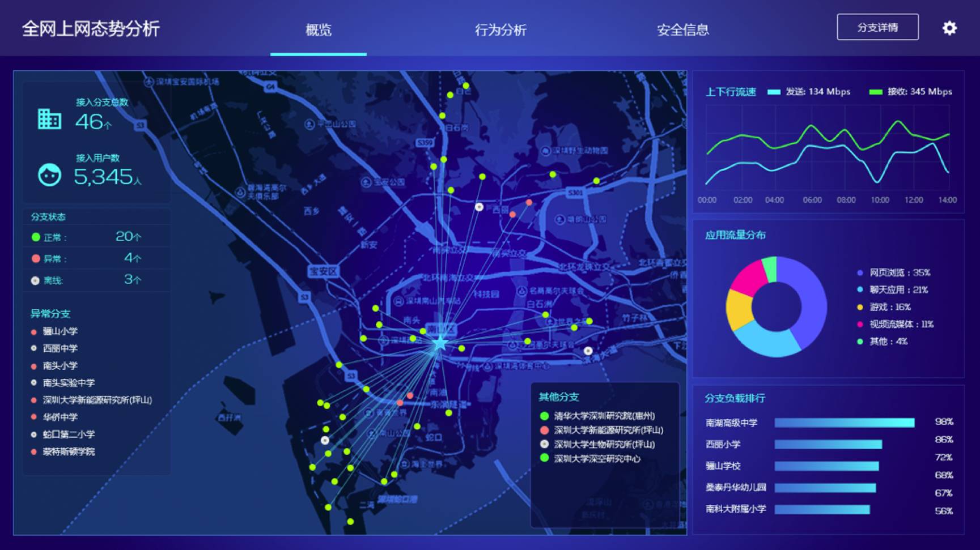Click the 宝安区 label on the map
The image size is (980, 550).
click(x=323, y=271)
